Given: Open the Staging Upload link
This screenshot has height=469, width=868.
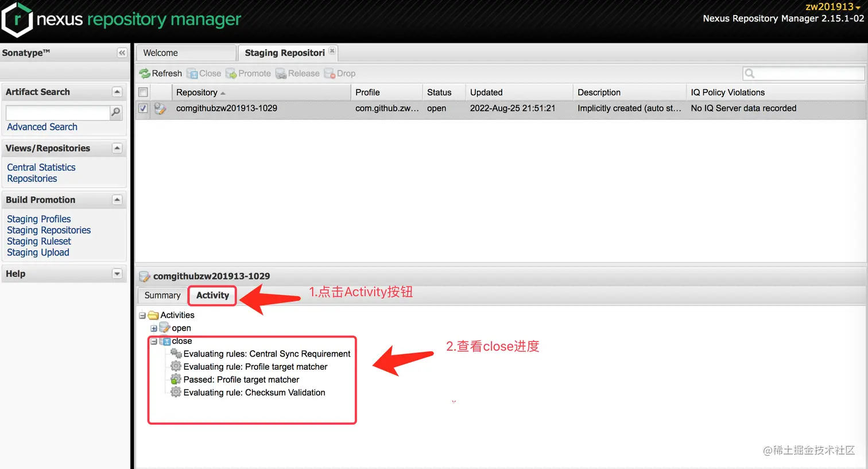Looking at the screenshot, I should (38, 253).
